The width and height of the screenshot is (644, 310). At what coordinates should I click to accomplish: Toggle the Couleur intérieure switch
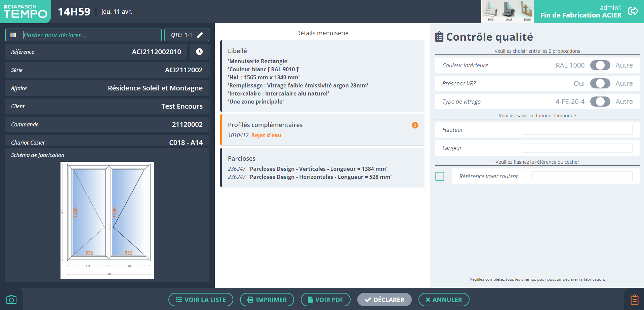point(600,65)
